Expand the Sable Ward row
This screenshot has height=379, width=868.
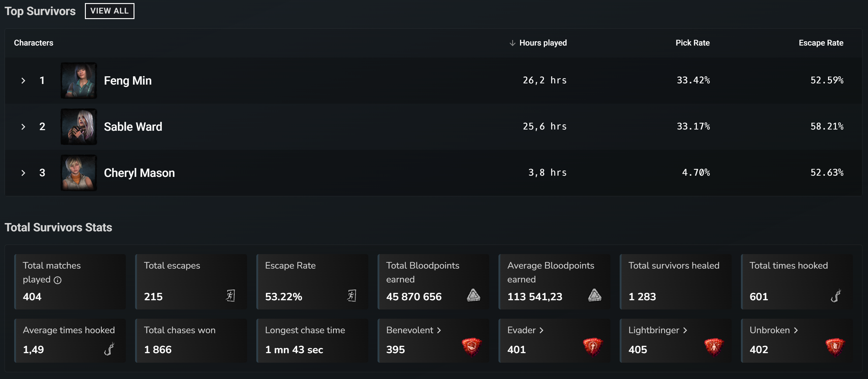point(23,126)
